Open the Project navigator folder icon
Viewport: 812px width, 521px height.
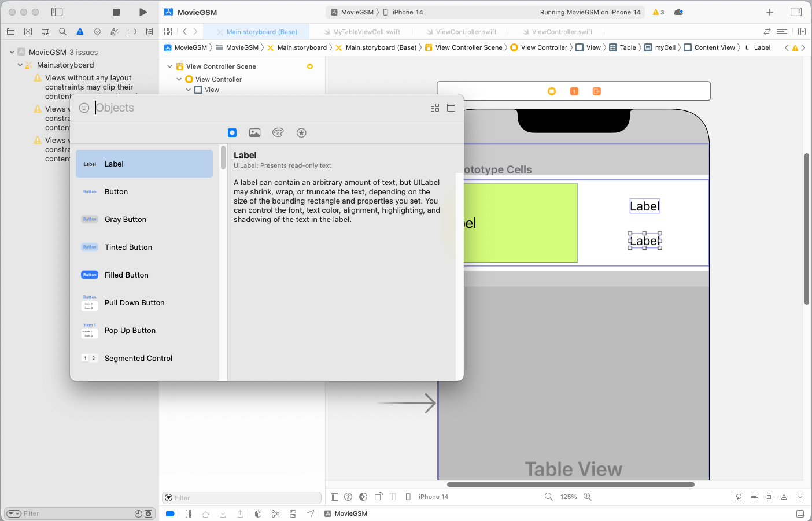[10, 32]
